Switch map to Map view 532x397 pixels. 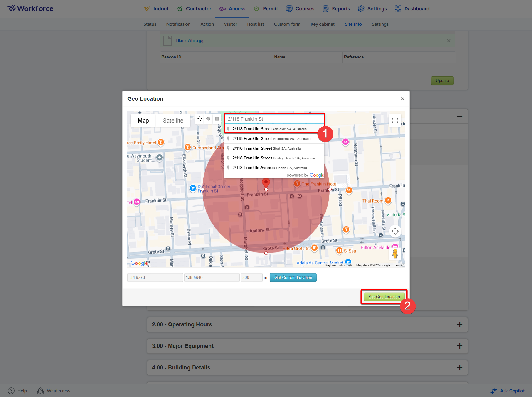(143, 121)
